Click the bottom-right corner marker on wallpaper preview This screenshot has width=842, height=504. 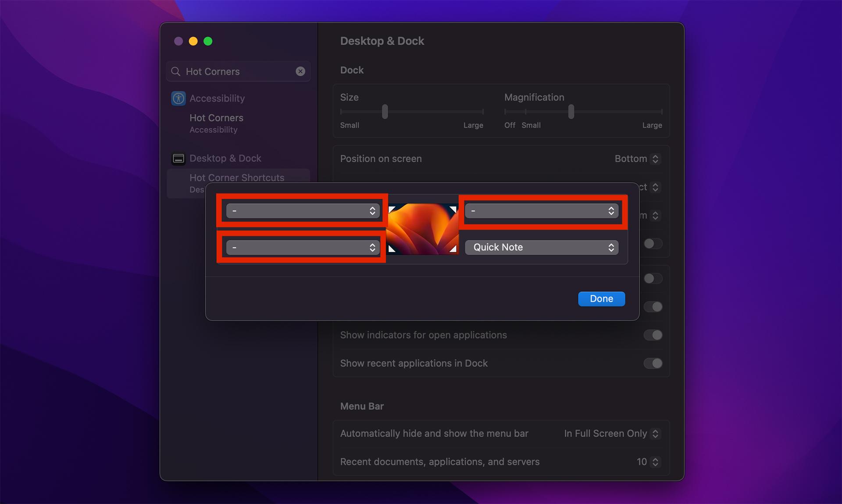click(453, 249)
